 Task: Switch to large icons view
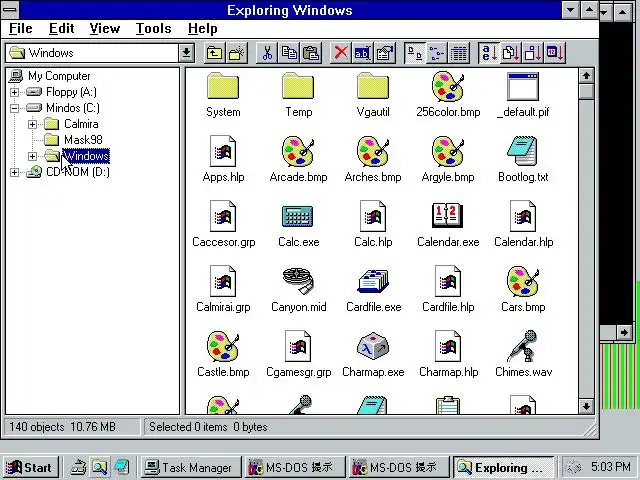(415, 53)
